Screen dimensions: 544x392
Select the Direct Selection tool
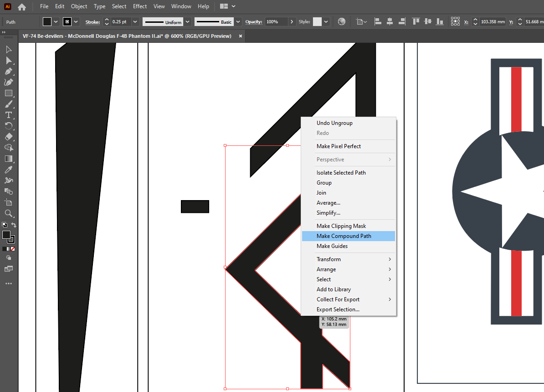click(9, 61)
